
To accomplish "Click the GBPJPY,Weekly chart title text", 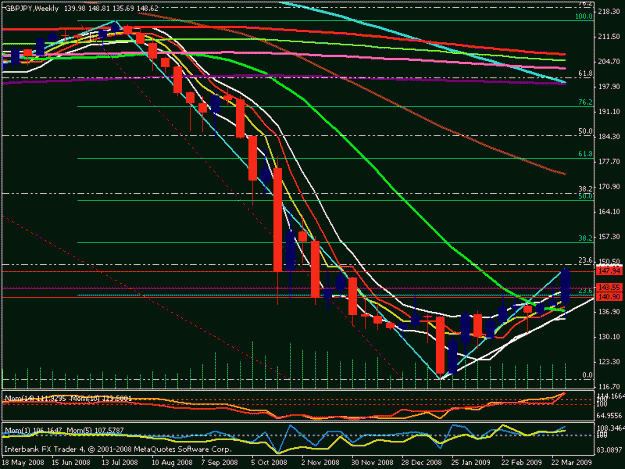I will click(x=32, y=8).
